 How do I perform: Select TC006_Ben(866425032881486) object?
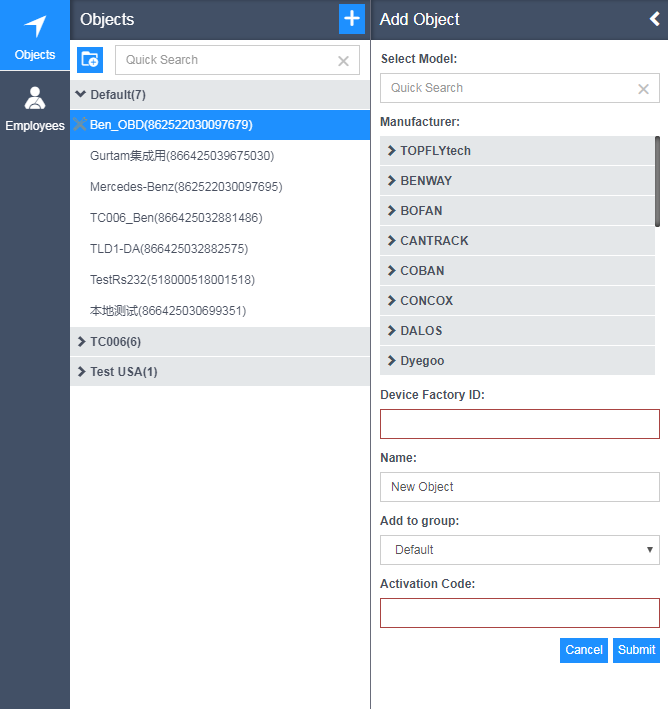coord(220,218)
